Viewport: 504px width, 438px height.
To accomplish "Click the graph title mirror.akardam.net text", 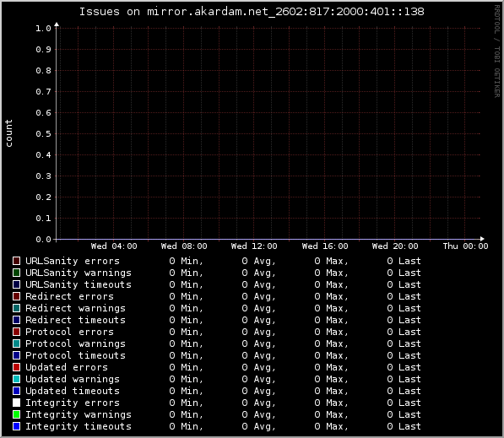I will coord(208,12).
